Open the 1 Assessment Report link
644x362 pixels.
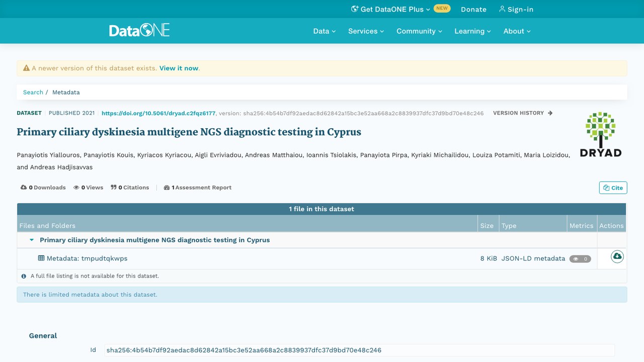[x=198, y=188]
